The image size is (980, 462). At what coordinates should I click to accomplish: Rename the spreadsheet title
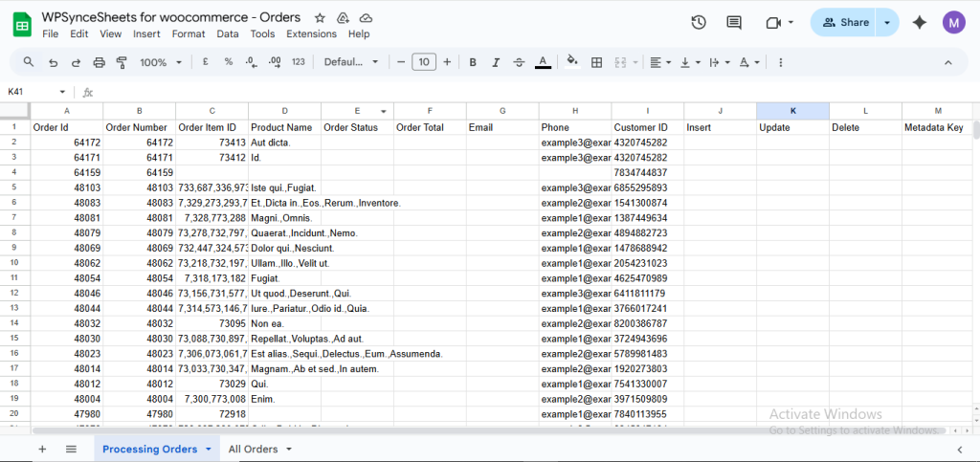(171, 17)
